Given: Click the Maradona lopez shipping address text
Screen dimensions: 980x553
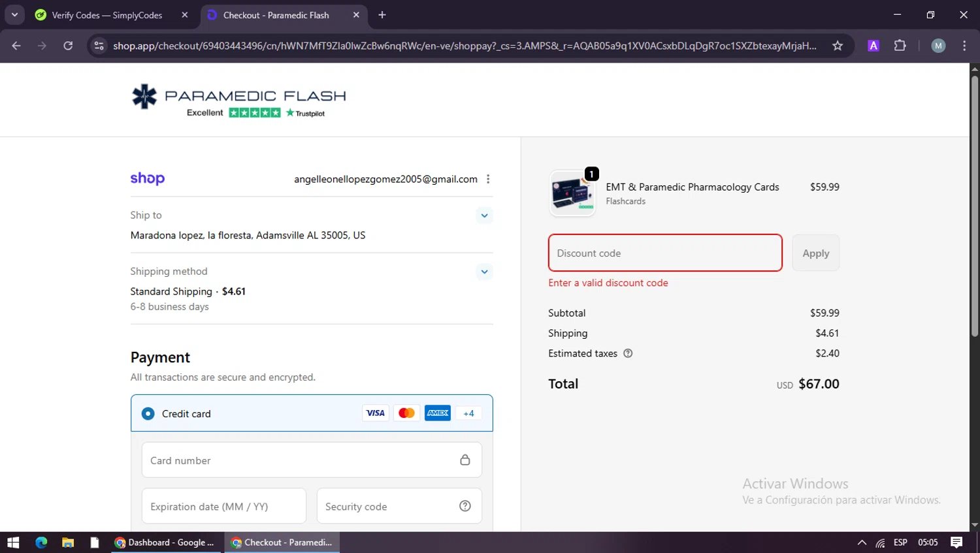Looking at the screenshot, I should click(x=248, y=235).
